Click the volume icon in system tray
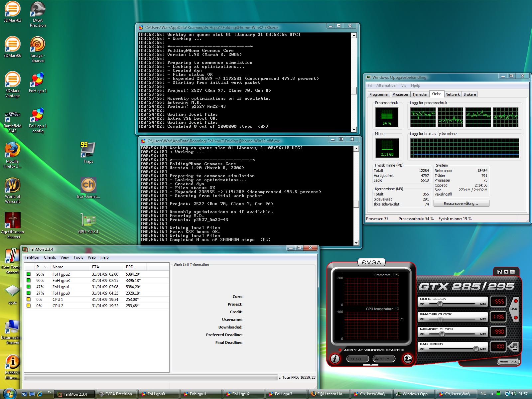Image resolution: width=532 pixels, height=399 pixels. point(513,394)
